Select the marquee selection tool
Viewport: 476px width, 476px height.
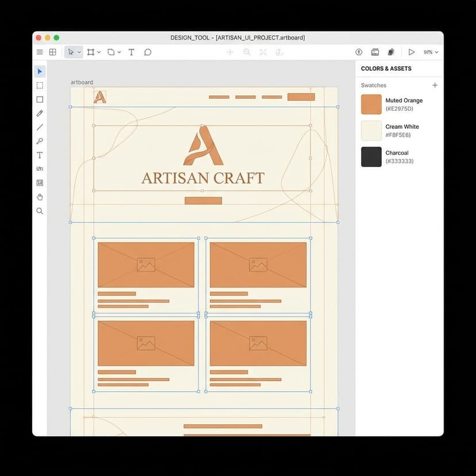click(x=40, y=85)
